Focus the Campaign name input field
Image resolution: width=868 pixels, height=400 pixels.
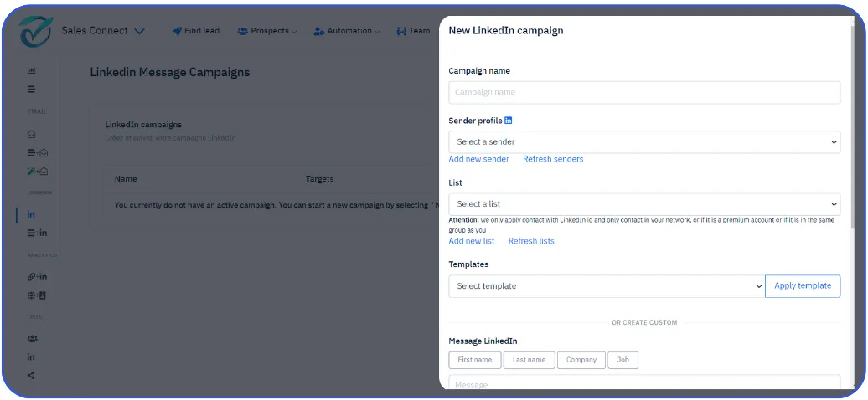[644, 92]
